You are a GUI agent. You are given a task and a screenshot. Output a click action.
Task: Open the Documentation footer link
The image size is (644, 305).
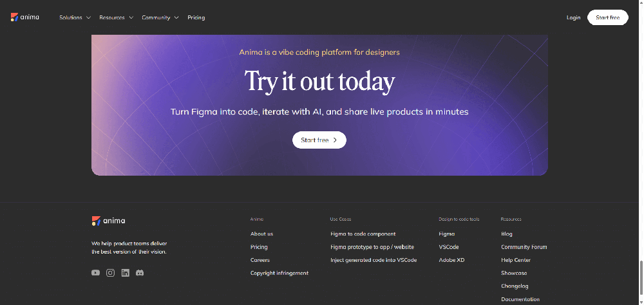coord(520,299)
